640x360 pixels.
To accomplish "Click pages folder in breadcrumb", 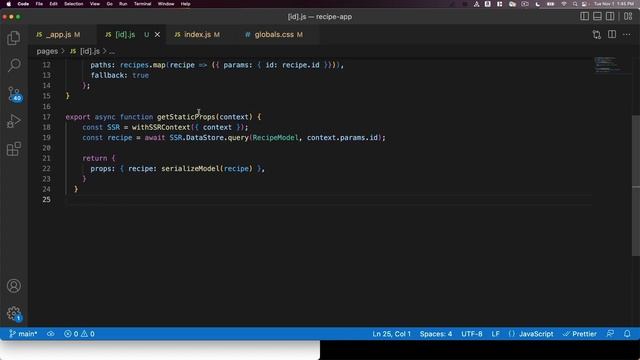I will click(x=47, y=51).
